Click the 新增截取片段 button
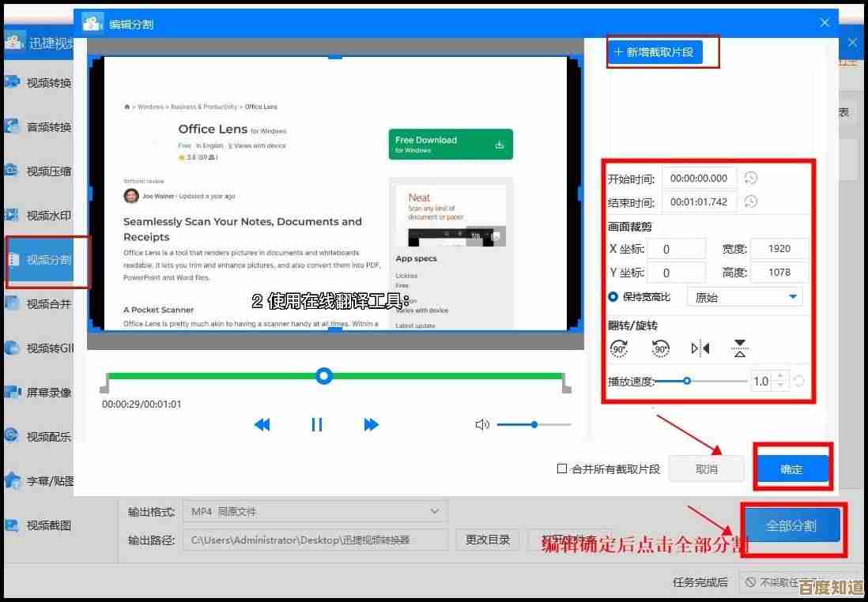The width and height of the screenshot is (868, 602). [x=654, y=52]
